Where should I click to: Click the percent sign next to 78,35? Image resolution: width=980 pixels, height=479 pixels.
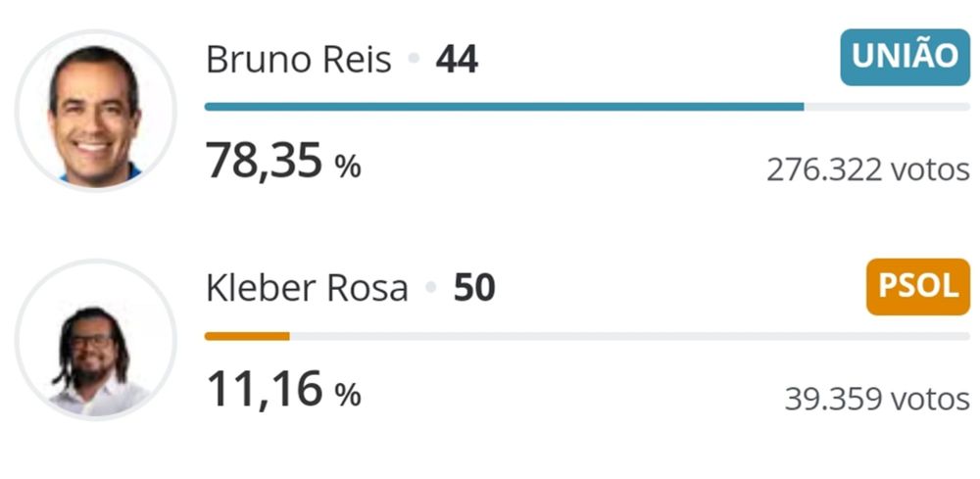348,167
